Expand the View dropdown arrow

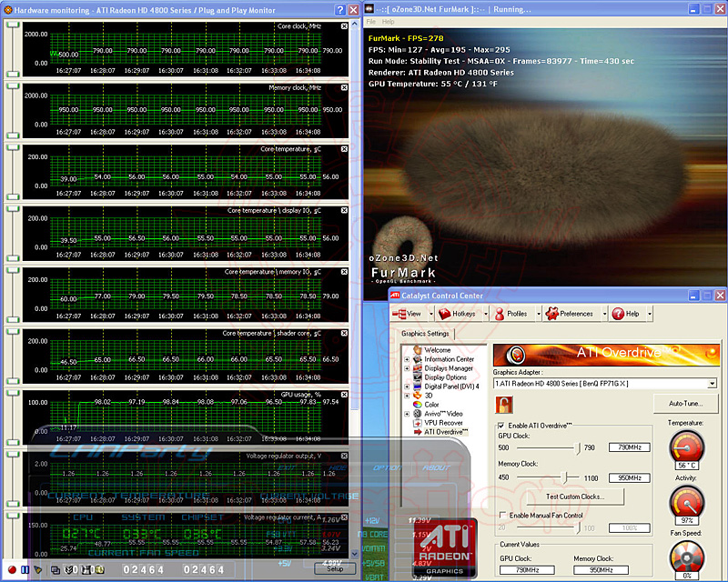(x=431, y=315)
